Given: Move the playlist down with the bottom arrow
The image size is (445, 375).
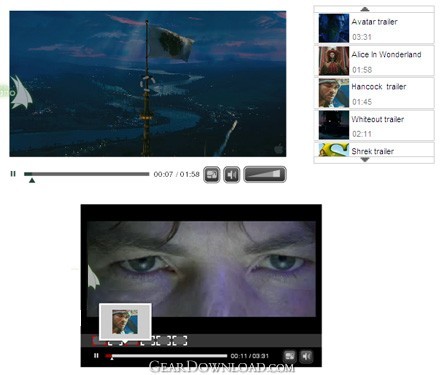Looking at the screenshot, I should tap(365, 160).
